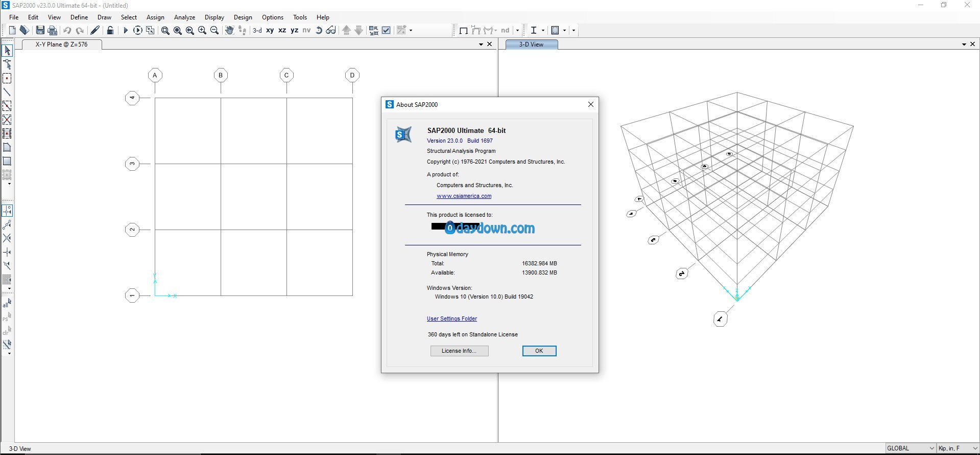Choose the Select Object pointer tool
The height and width of the screenshot is (455, 980).
(7, 51)
